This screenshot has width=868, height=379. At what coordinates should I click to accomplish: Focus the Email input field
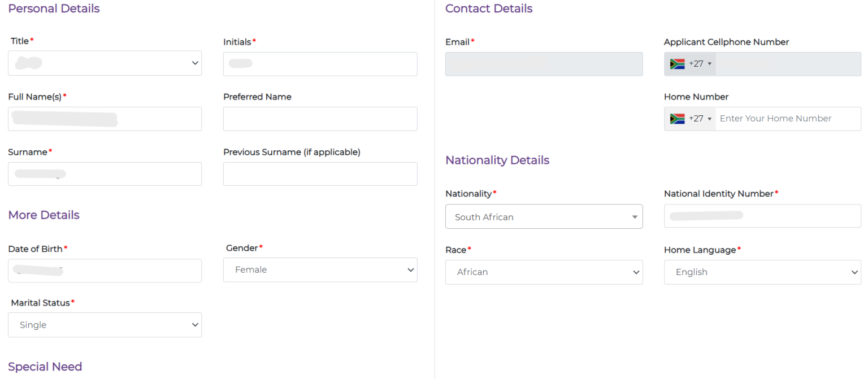click(543, 64)
